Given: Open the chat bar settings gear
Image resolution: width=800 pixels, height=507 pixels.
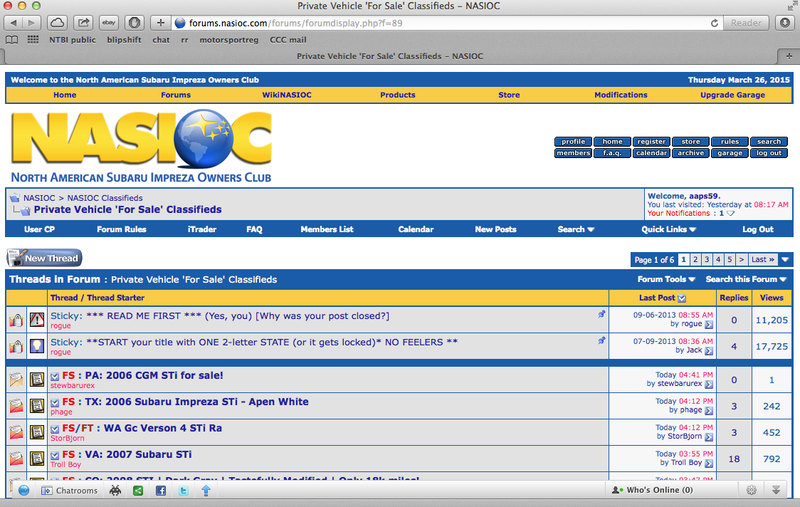Looking at the screenshot, I should coord(751,490).
